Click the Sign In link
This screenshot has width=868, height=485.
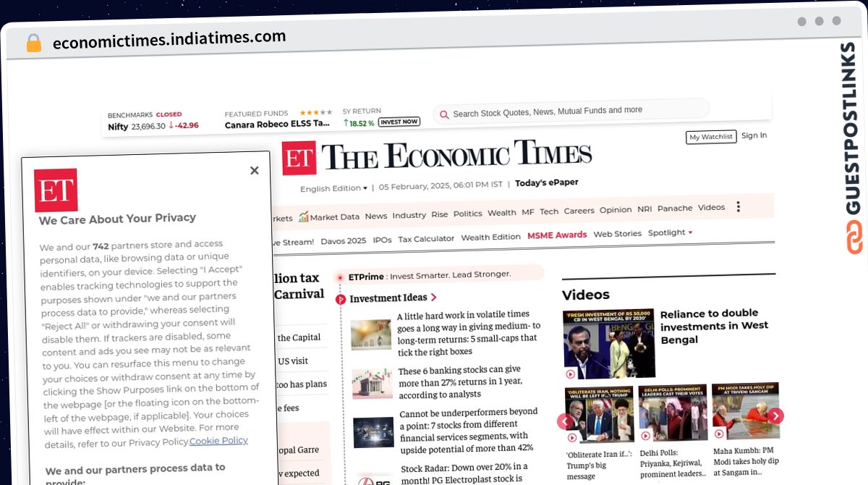coord(754,135)
